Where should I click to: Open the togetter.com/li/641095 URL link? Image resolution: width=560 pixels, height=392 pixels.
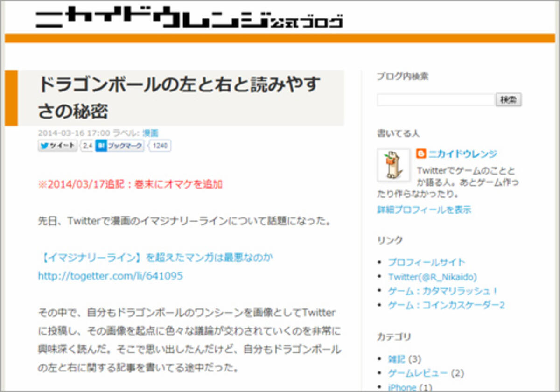pyautogui.click(x=110, y=276)
